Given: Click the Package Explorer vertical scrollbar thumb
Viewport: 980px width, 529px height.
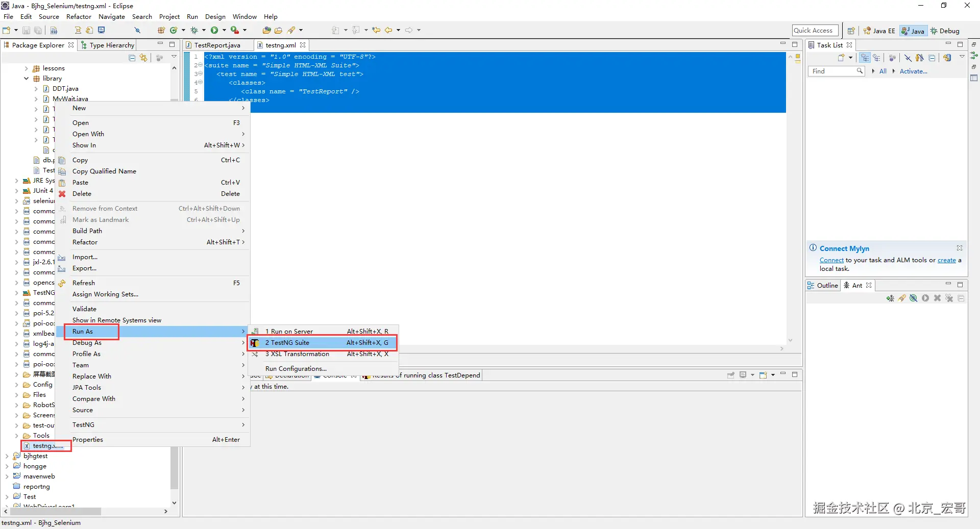Looking at the screenshot, I should click(x=174, y=467).
